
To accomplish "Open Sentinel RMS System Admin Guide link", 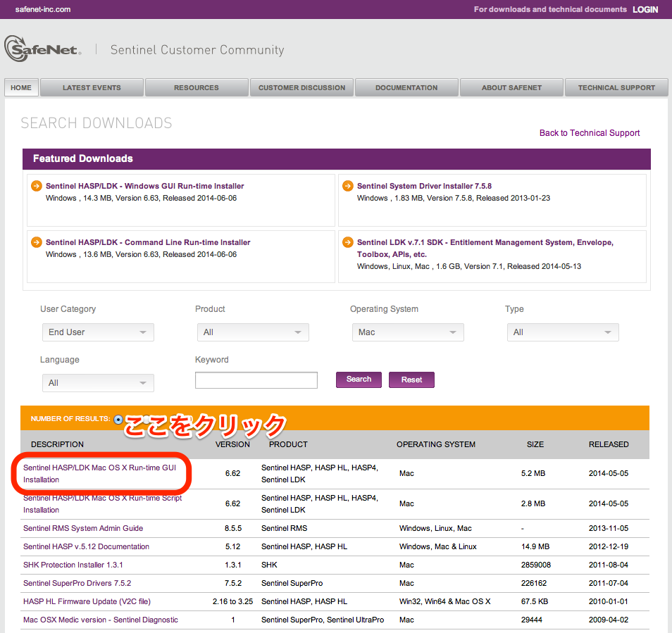I will [x=83, y=528].
